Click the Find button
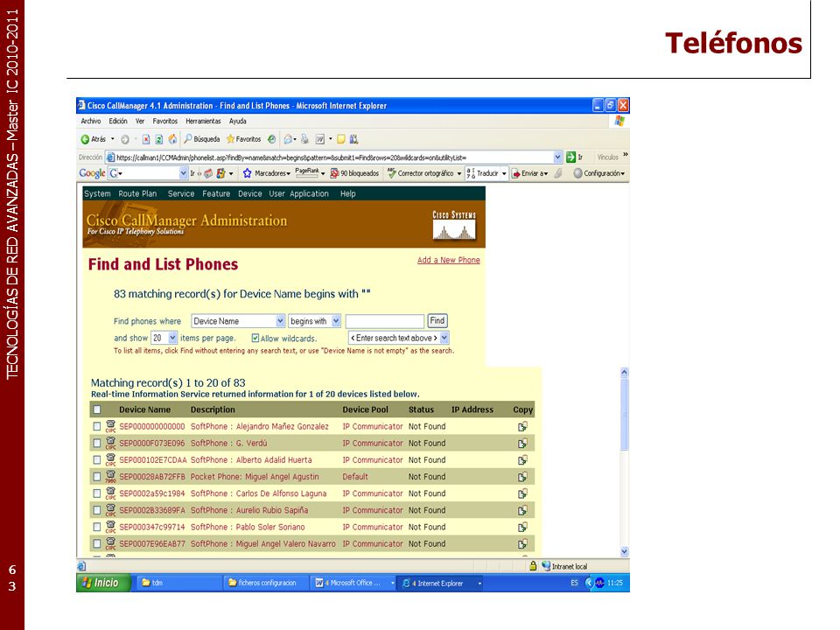 437,321
